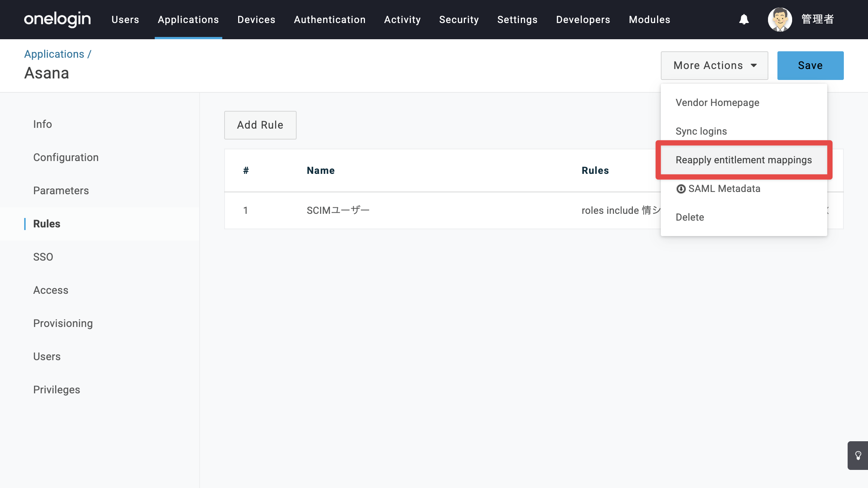Switch to the Access sidebar tab

[x=51, y=290]
